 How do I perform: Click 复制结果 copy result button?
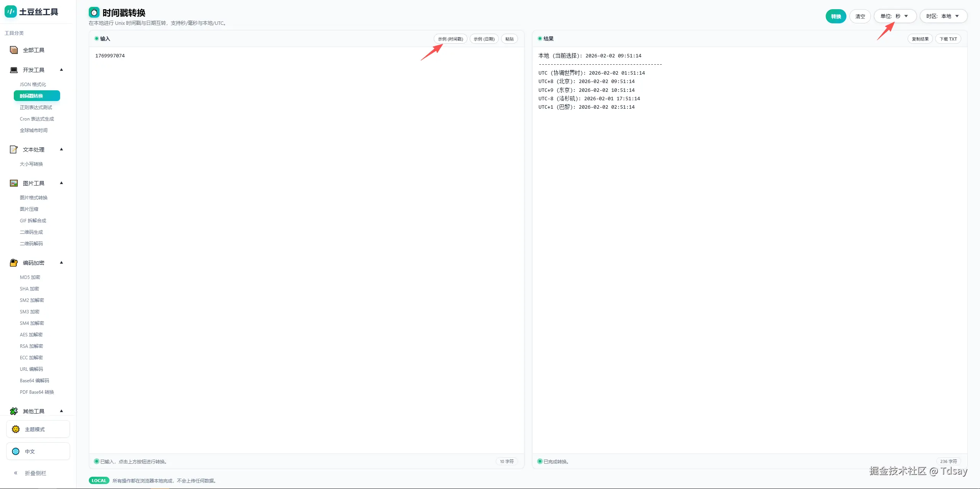pos(920,39)
